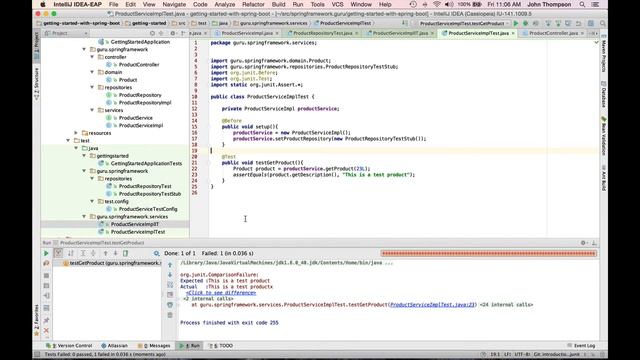Click the Project panel gear settings icon
This screenshot has width=640, height=360.
click(173, 33)
